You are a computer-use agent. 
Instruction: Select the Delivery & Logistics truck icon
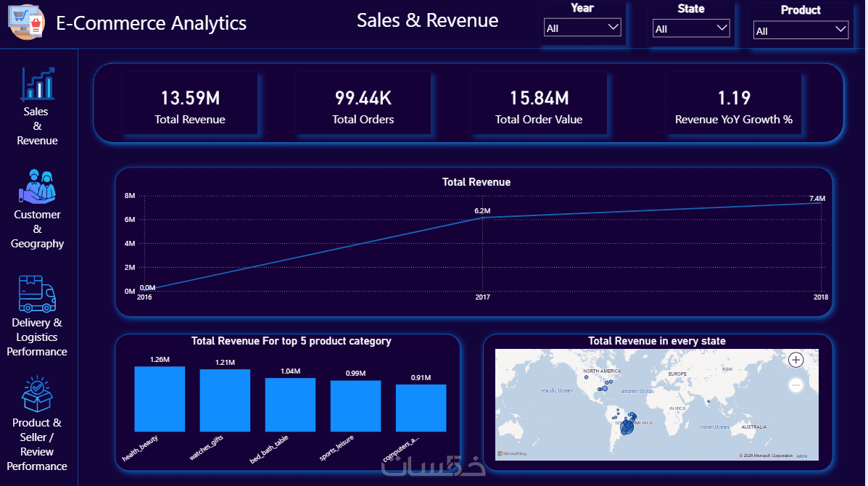(x=37, y=294)
